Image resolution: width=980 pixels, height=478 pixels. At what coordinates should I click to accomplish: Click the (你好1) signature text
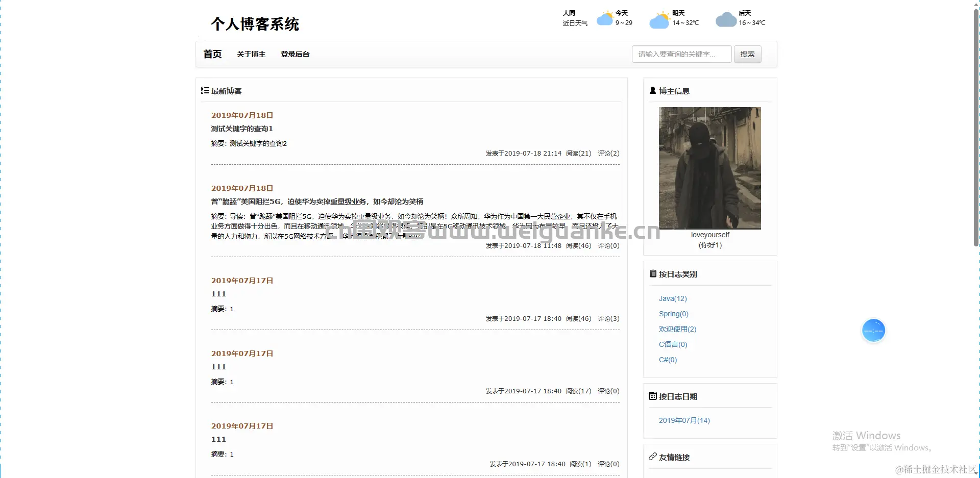click(710, 245)
